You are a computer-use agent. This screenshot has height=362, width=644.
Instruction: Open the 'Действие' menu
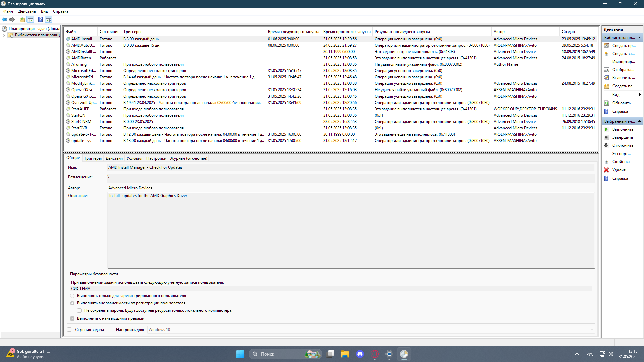point(27,11)
